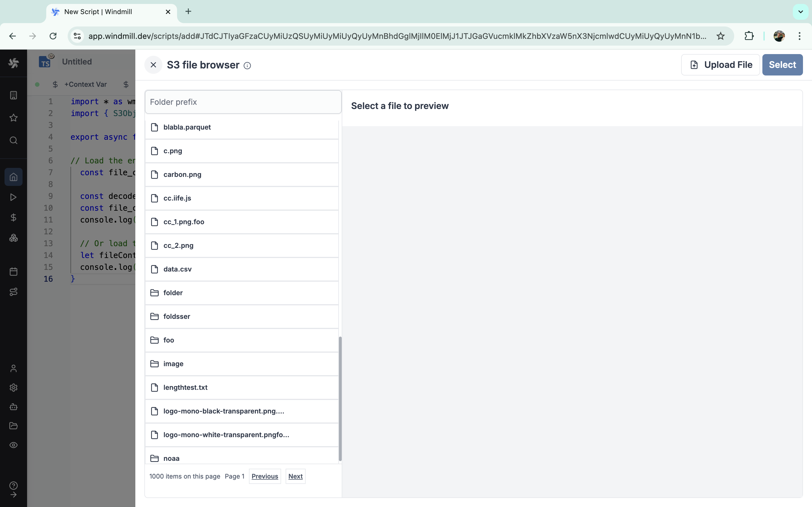Close the S3 file browser drawer

click(153, 65)
